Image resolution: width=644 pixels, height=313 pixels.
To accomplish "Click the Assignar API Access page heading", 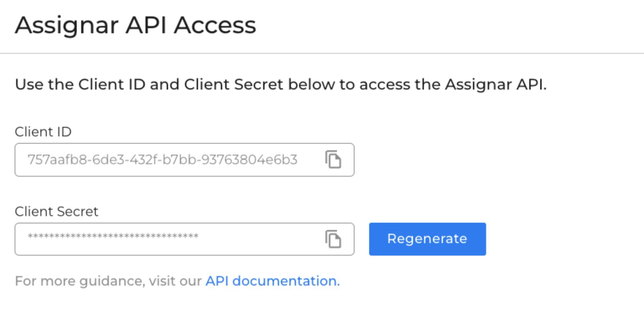I will coord(135,25).
